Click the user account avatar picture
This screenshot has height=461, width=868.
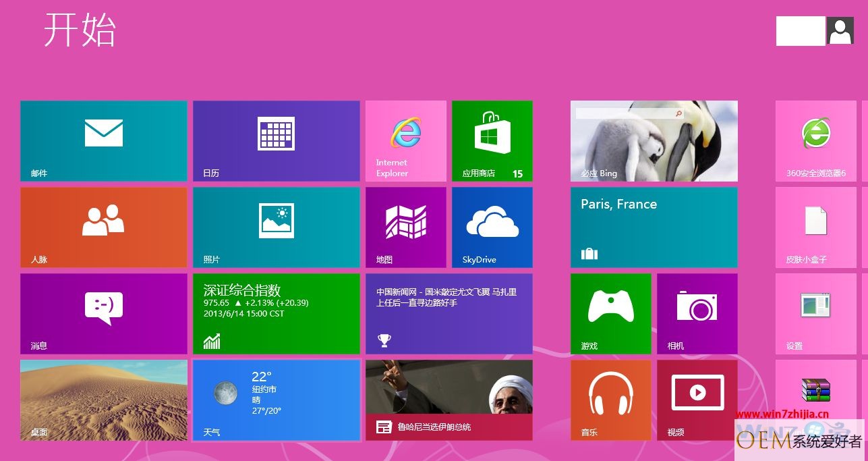point(840,31)
